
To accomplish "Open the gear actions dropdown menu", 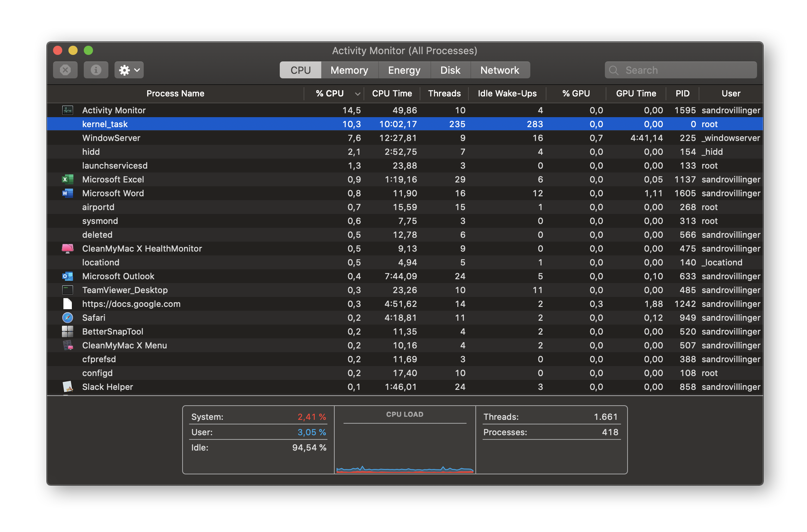I will coord(129,70).
